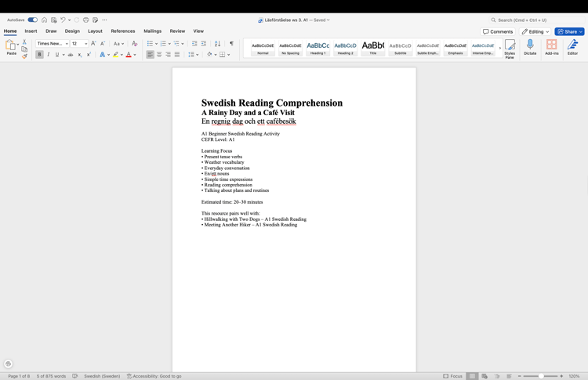Undo the last action
The width and height of the screenshot is (588, 380).
(x=63, y=20)
